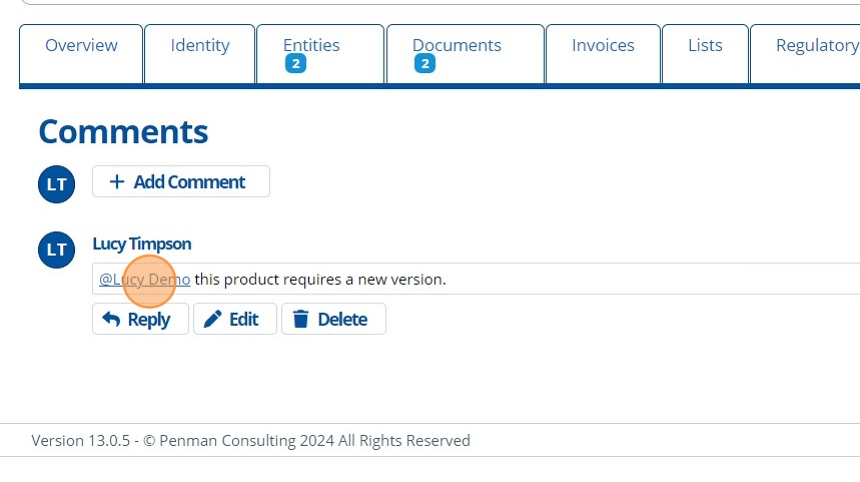Select the Documents tab
Image resolution: width=860 pixels, height=482 pixels.
[457, 46]
